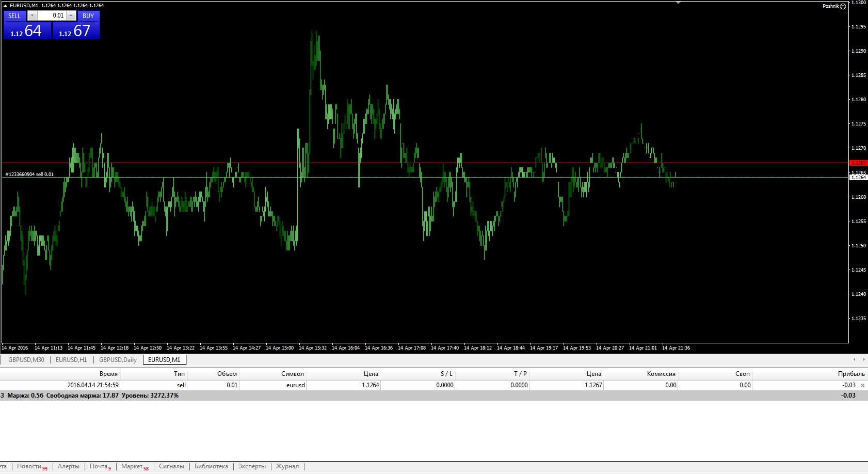Collapse the one-click trading panel triangle
This screenshot has height=474, width=868.
6,6
